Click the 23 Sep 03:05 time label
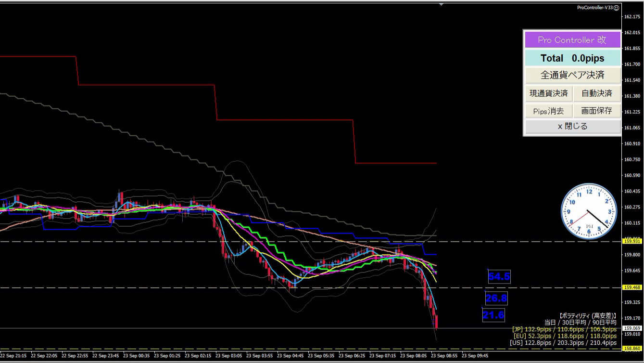 coord(230,356)
